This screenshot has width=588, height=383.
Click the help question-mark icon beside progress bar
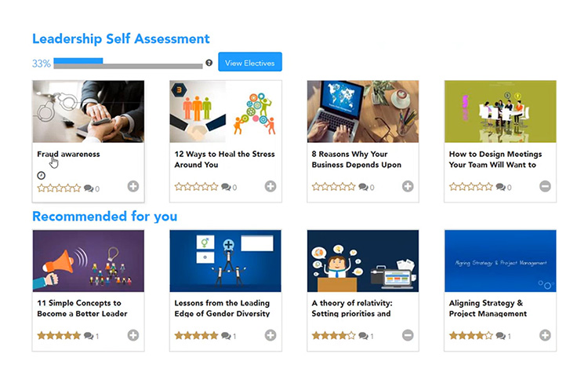click(x=209, y=63)
